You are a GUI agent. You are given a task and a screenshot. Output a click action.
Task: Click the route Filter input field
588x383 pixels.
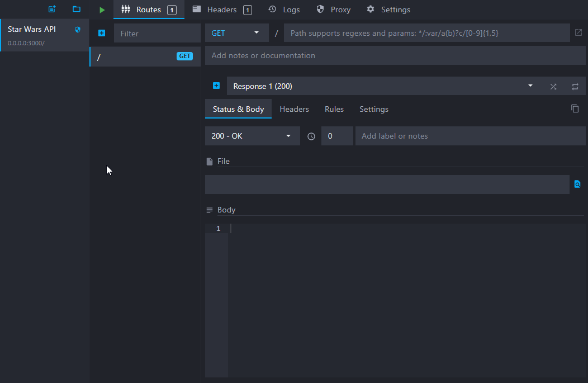(x=157, y=34)
